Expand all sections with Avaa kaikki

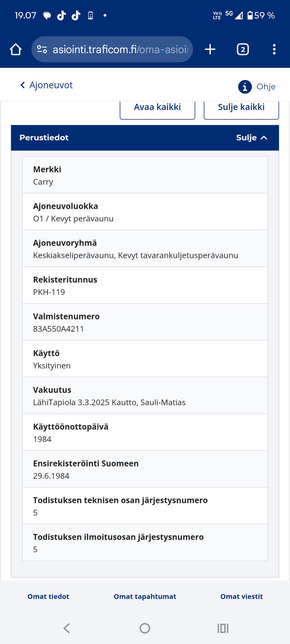pyautogui.click(x=157, y=108)
